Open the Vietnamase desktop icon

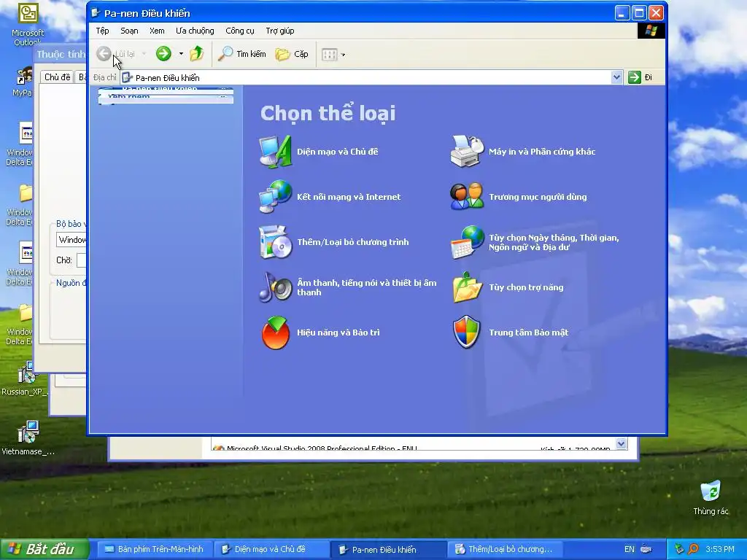[x=28, y=438]
